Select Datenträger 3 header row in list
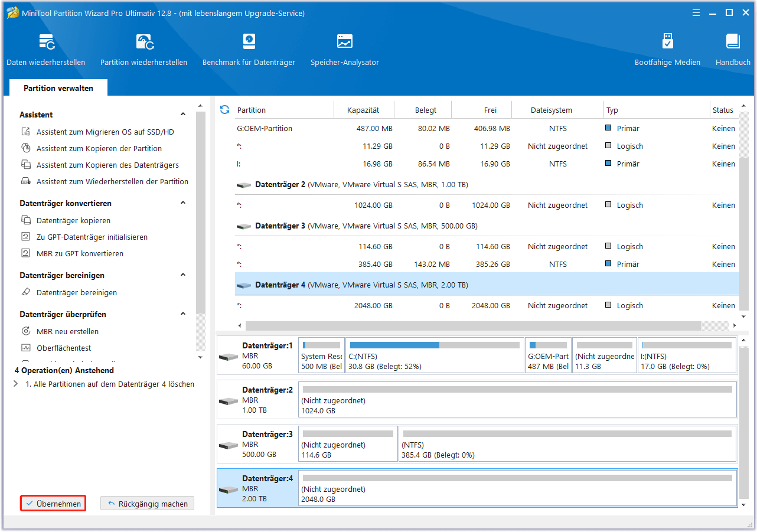Image resolution: width=757 pixels, height=532 pixels. (x=487, y=226)
